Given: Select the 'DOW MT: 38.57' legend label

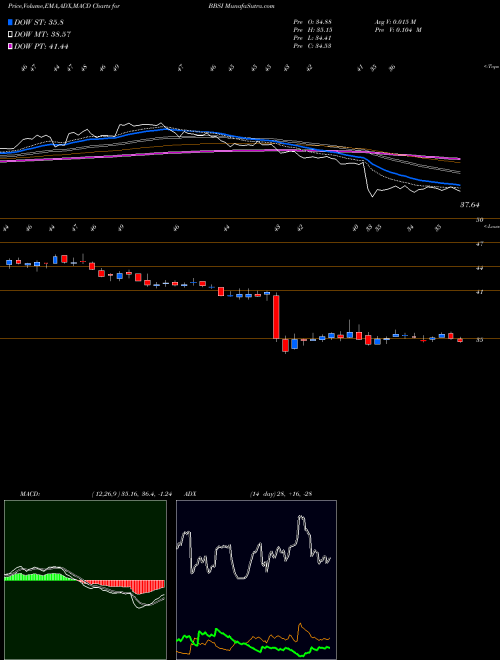Looking at the screenshot, I should coord(42,35).
